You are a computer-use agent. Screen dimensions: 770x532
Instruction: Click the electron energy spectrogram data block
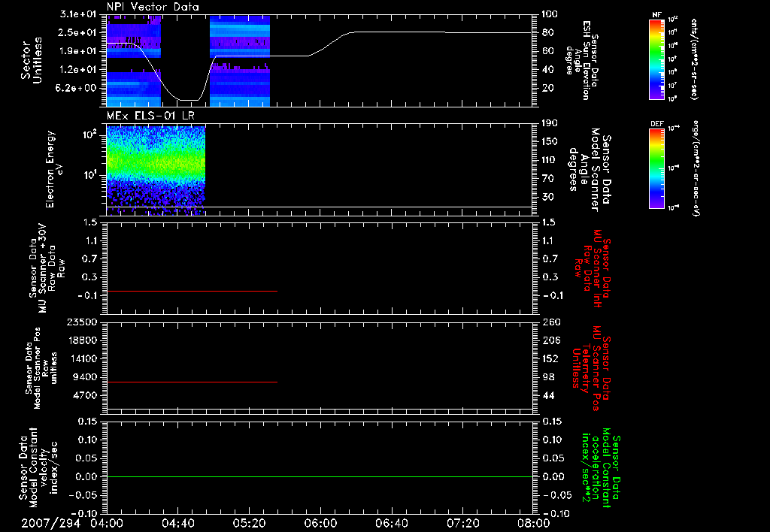(156, 171)
